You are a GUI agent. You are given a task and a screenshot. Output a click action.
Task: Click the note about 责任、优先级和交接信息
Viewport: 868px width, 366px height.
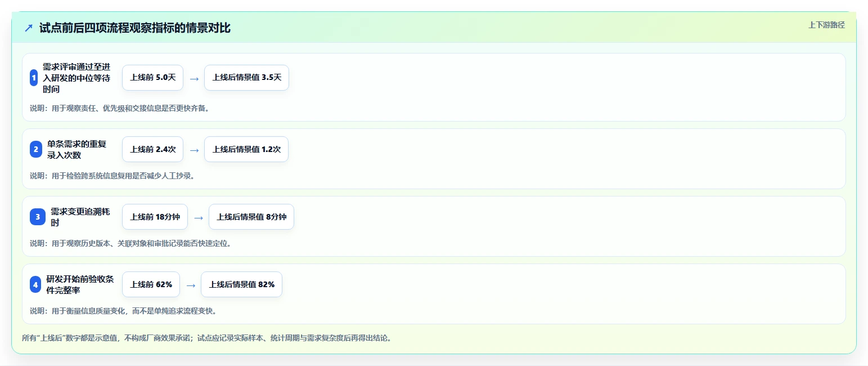pos(119,108)
